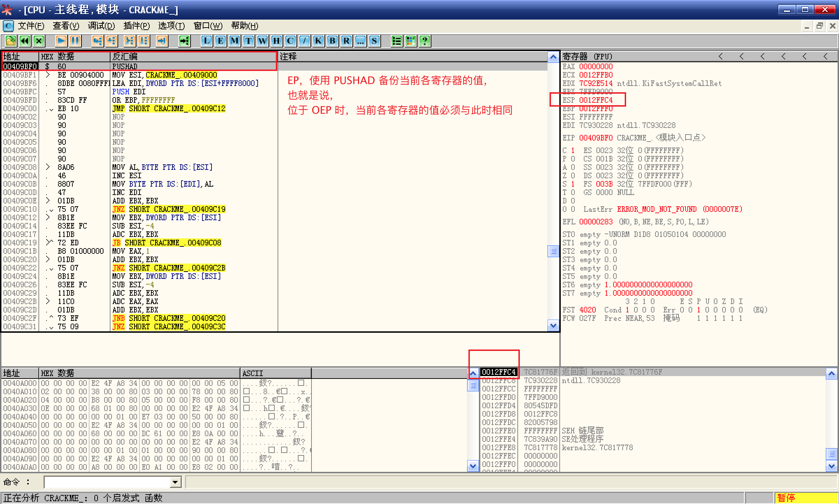Screen dimensions: 839x504
Task: Open the 插件(P) plugins menu
Action: pyautogui.click(x=136, y=26)
